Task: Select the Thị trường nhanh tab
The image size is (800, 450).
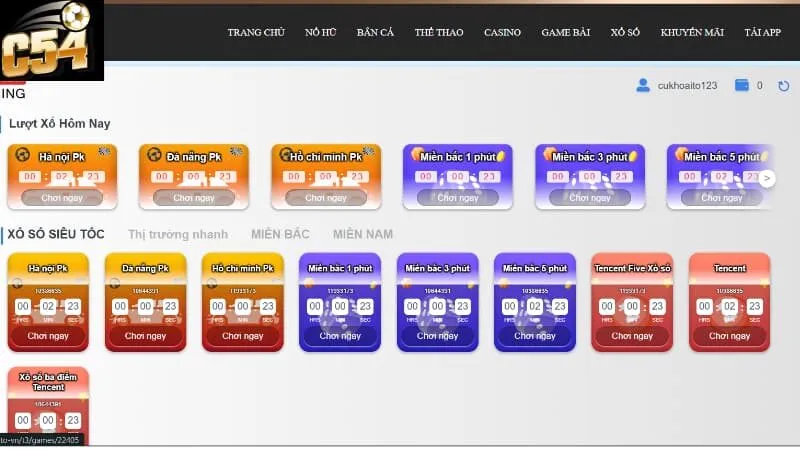Action: pos(178,234)
